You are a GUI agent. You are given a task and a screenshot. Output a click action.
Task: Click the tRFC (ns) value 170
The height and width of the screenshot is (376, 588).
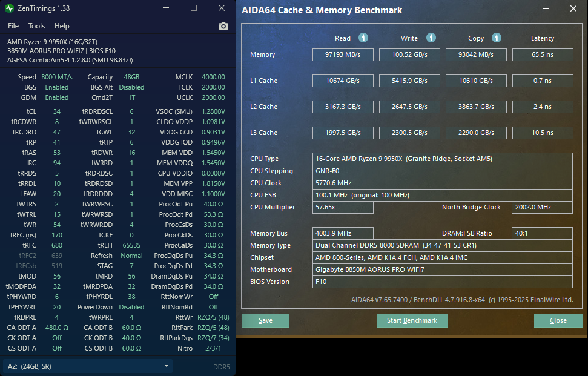(x=57, y=235)
